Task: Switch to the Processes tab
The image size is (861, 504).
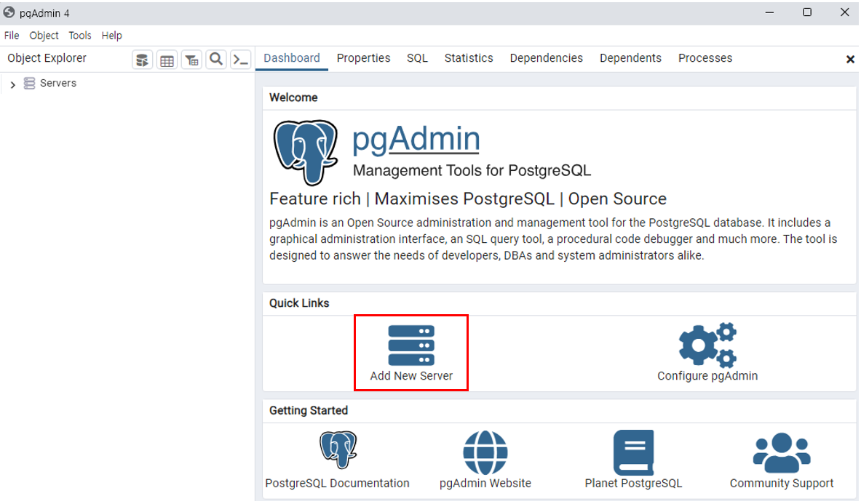Action: pyautogui.click(x=705, y=58)
